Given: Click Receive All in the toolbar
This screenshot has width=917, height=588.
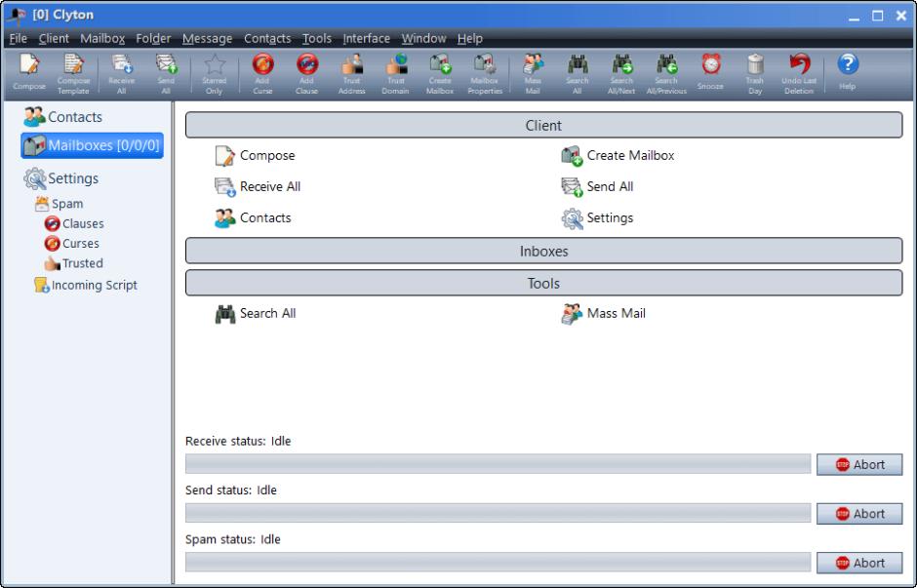Looking at the screenshot, I should 122,74.
